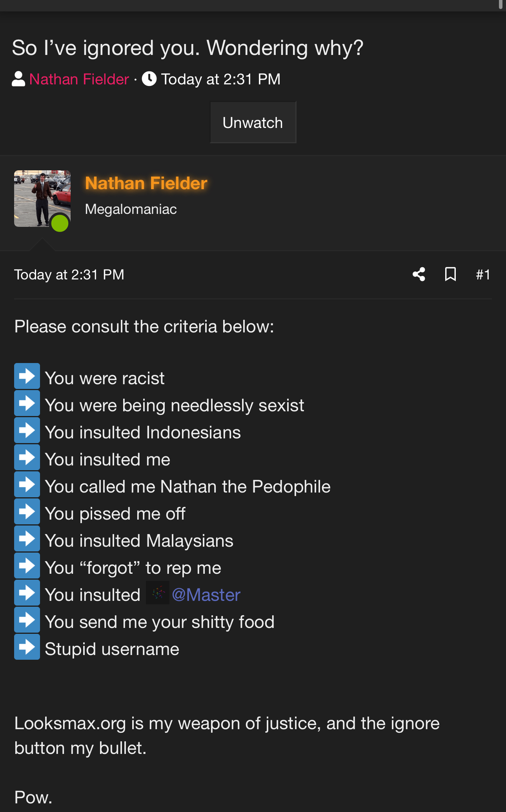Screen dimensions: 506x812
Task: Click thread header date "Today at 2:31 PM"
Action: coord(221,79)
